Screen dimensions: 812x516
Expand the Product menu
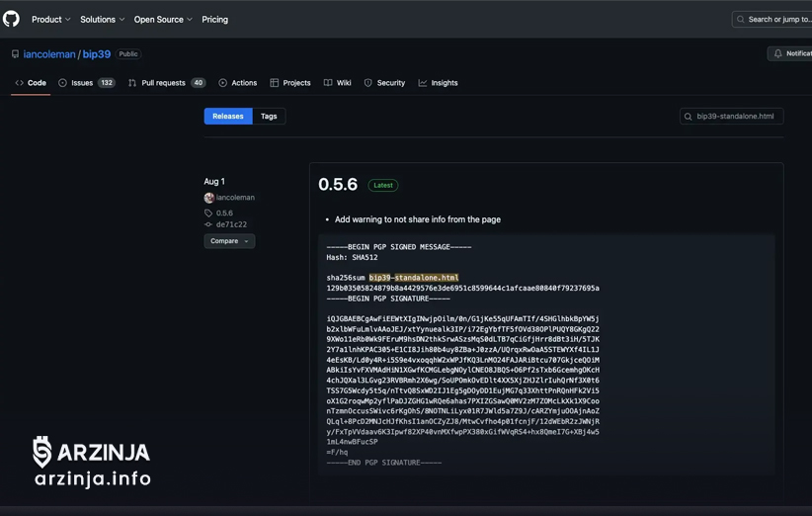point(50,19)
